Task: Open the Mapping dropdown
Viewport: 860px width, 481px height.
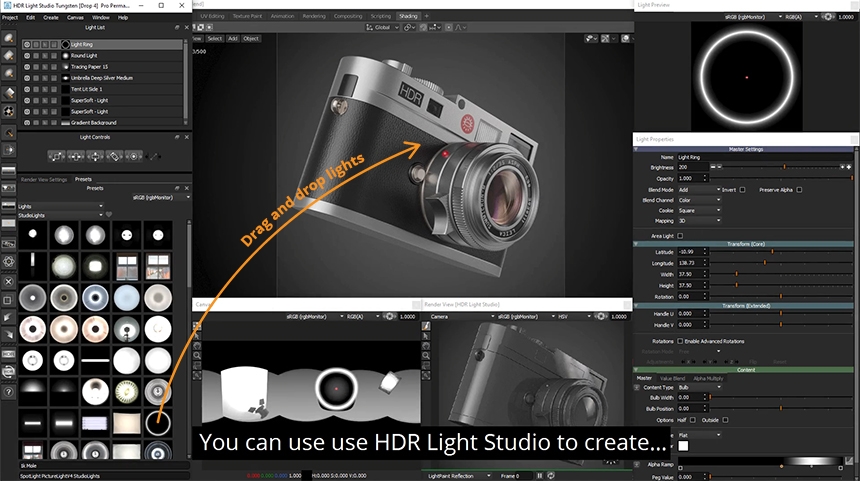Action: tap(699, 221)
